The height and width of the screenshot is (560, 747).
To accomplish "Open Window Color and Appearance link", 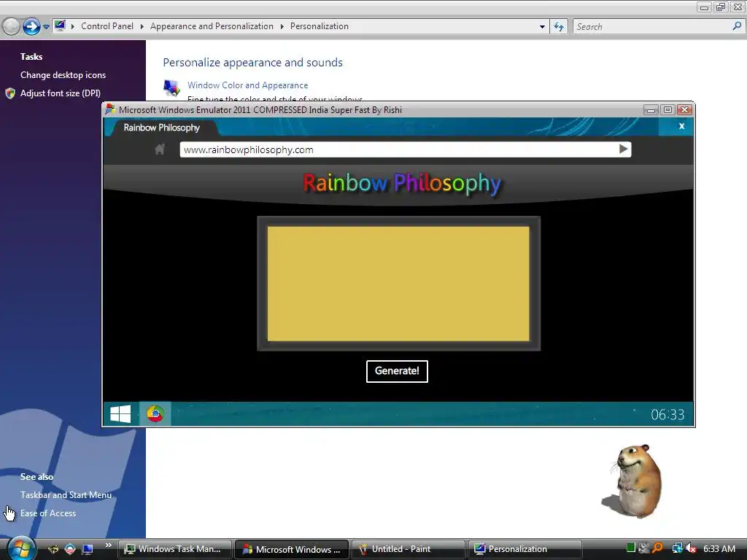I will 247,85.
